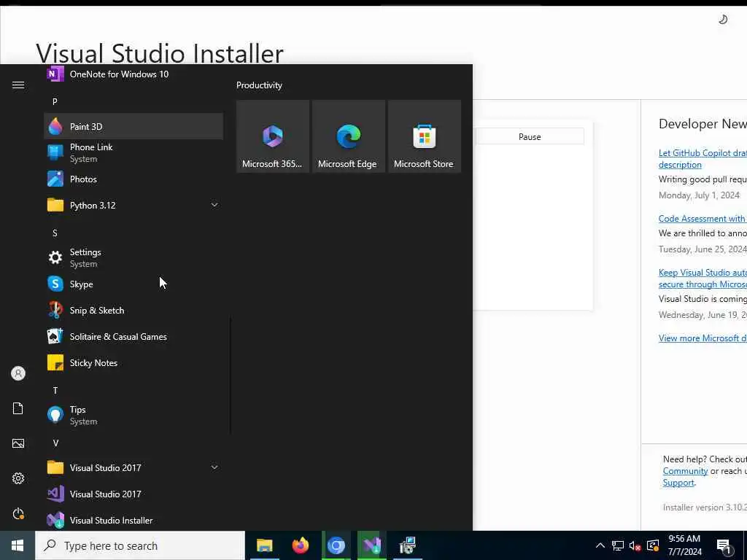Image resolution: width=747 pixels, height=560 pixels.
Task: Open Sticky Notes app icon
Action: [55, 363]
